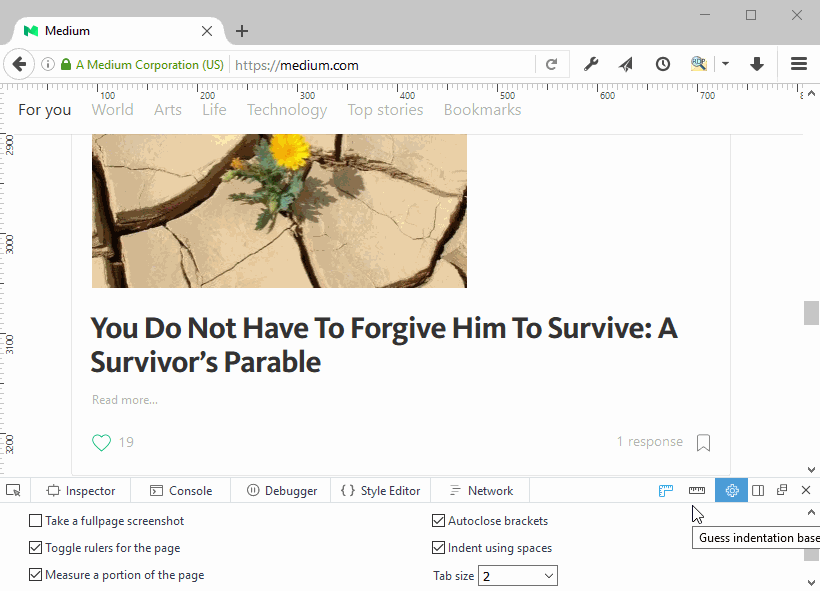Open the Tab size dropdown
Screen dimensions: 820x591
[x=518, y=576]
